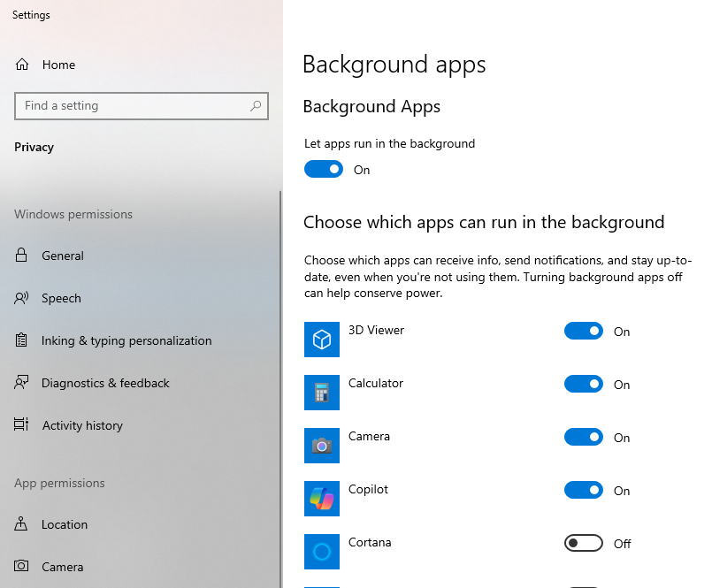This screenshot has height=588, width=712.
Task: Click the Find a setting field
Action: [133, 106]
